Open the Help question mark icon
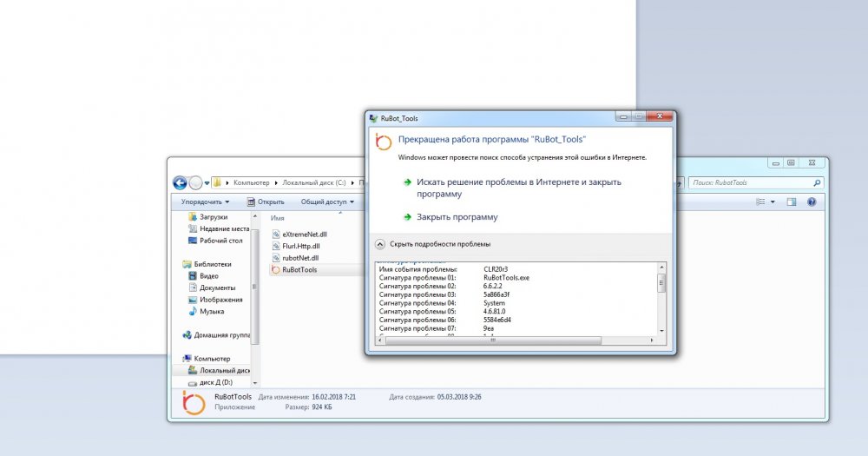 pos(812,202)
